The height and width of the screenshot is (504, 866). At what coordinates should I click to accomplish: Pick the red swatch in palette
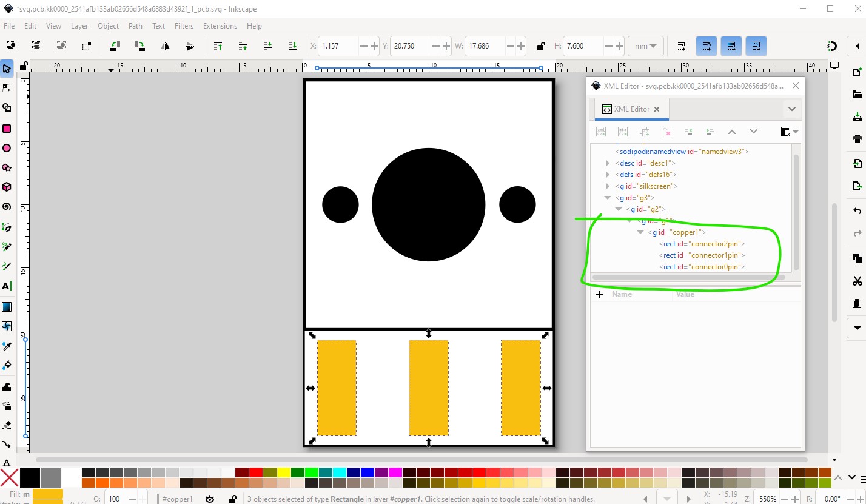pos(255,472)
